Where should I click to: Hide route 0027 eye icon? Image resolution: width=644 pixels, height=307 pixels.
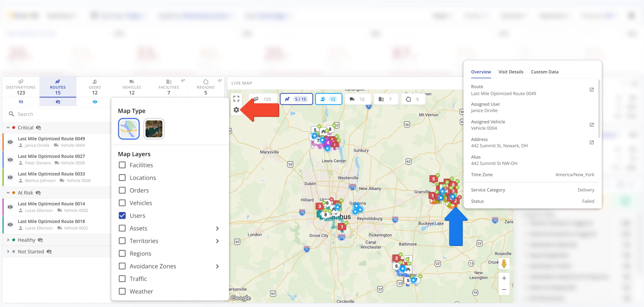click(10, 159)
